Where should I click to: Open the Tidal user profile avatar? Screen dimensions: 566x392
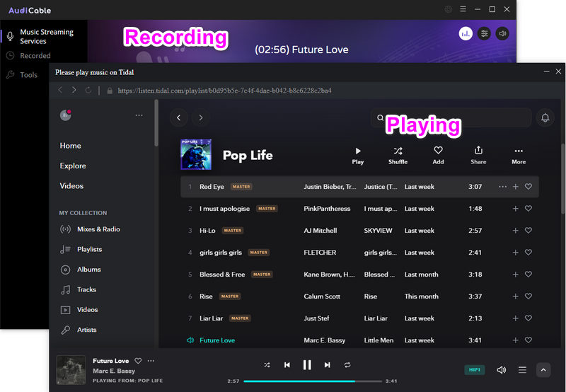[65, 115]
